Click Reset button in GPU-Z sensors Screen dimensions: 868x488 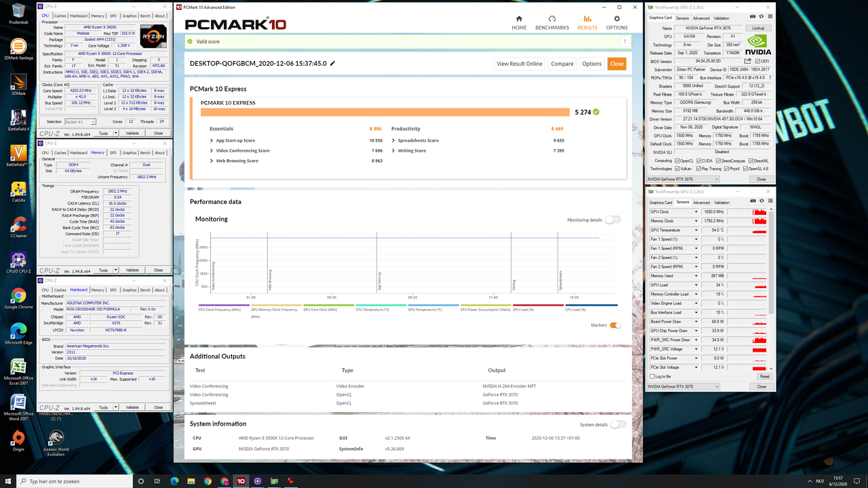pos(764,376)
